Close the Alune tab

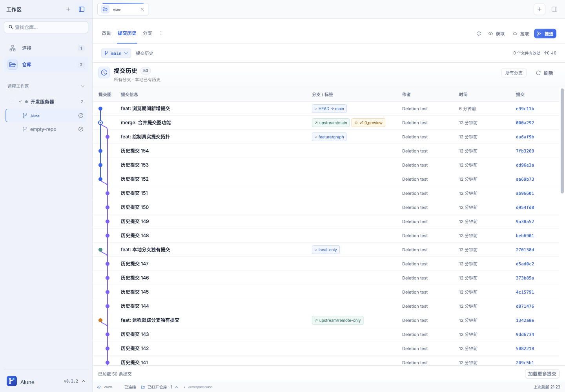[142, 9]
